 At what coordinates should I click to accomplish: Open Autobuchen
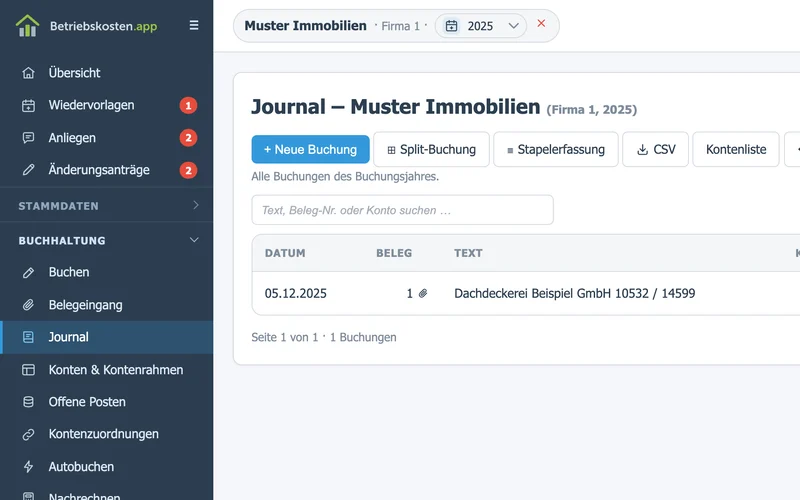[107, 467]
